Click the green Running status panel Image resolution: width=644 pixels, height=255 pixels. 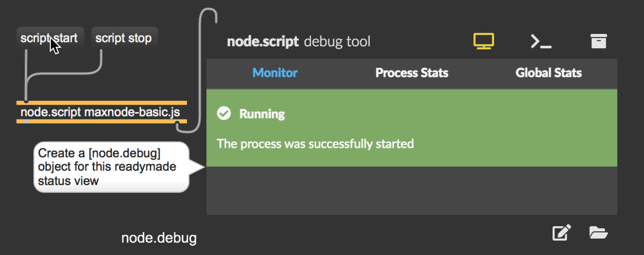tap(412, 128)
